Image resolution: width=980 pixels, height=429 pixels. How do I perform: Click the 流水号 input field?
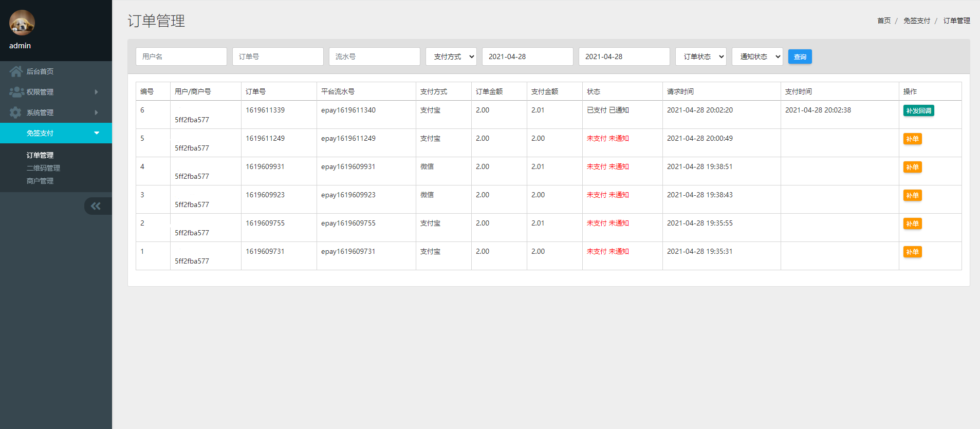point(374,57)
